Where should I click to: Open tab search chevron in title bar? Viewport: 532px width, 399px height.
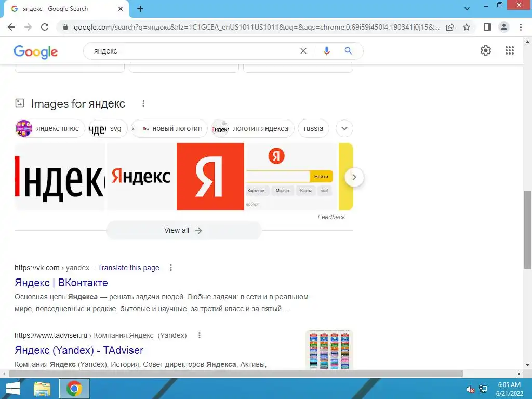[467, 8]
